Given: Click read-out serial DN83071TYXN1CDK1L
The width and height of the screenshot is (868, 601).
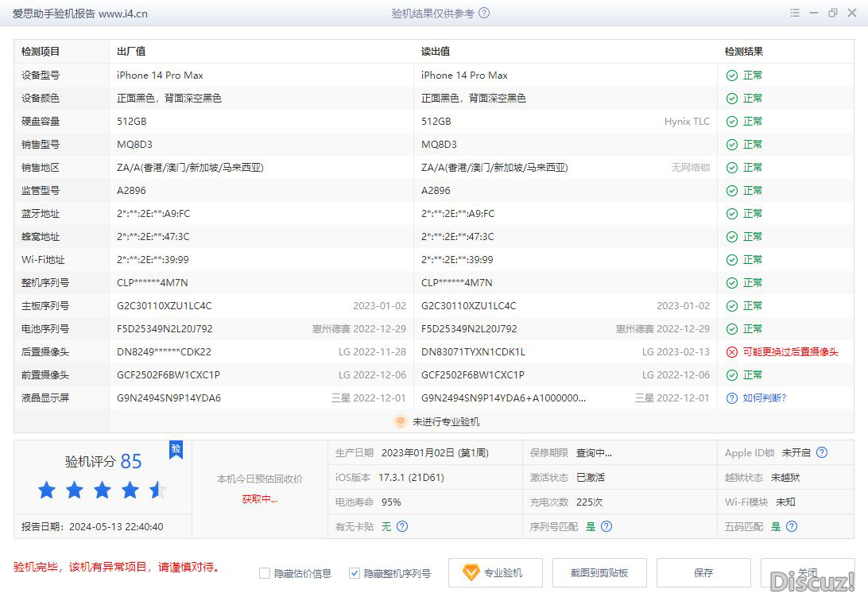Looking at the screenshot, I should [x=473, y=352].
